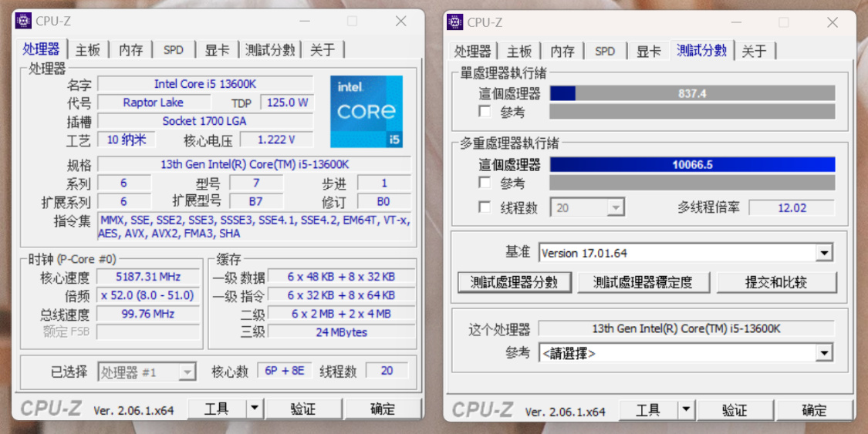Enable the single-thread 參考 checkbox
The width and height of the screenshot is (868, 434).
coord(485,112)
